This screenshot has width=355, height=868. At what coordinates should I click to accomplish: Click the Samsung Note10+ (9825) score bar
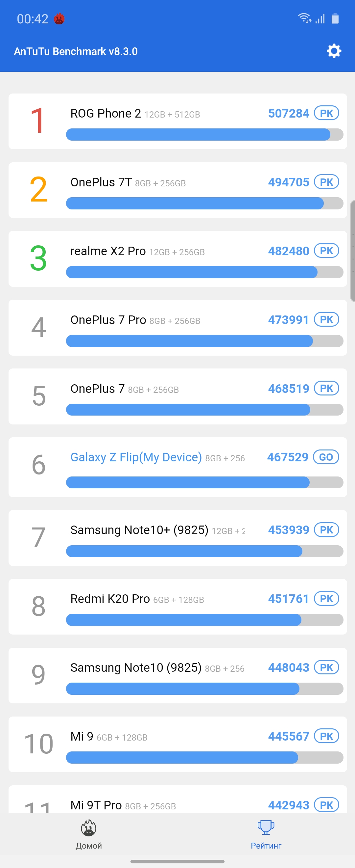[x=204, y=551]
